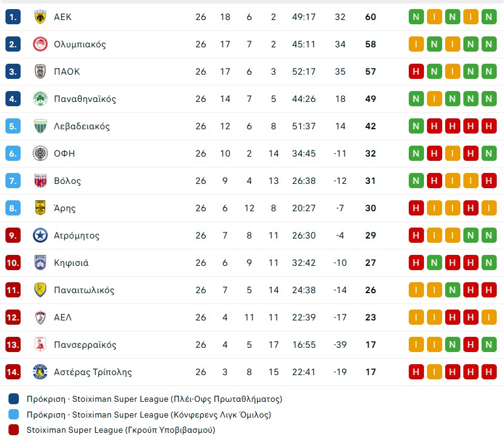Click the position 1 rank badge
504x437 pixels.
point(13,17)
